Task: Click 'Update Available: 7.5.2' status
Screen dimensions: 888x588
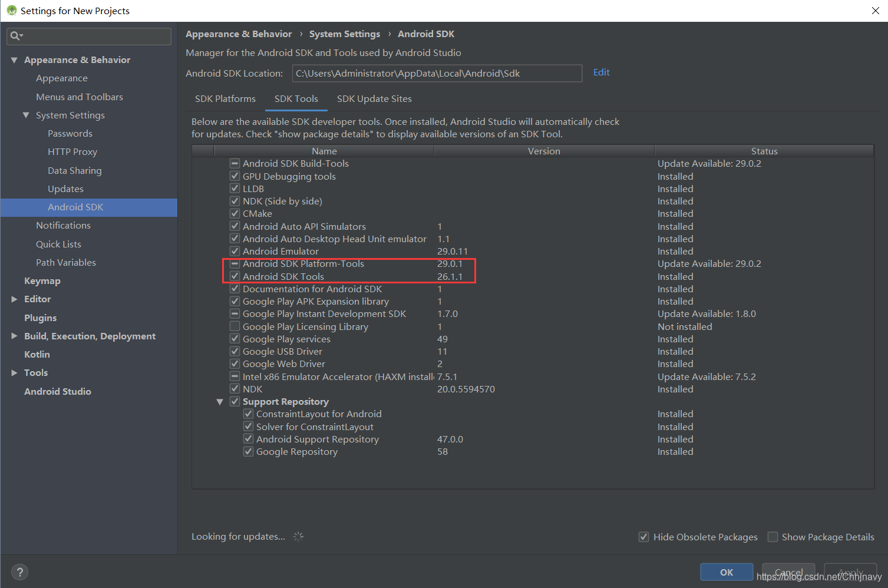Action: (x=707, y=376)
